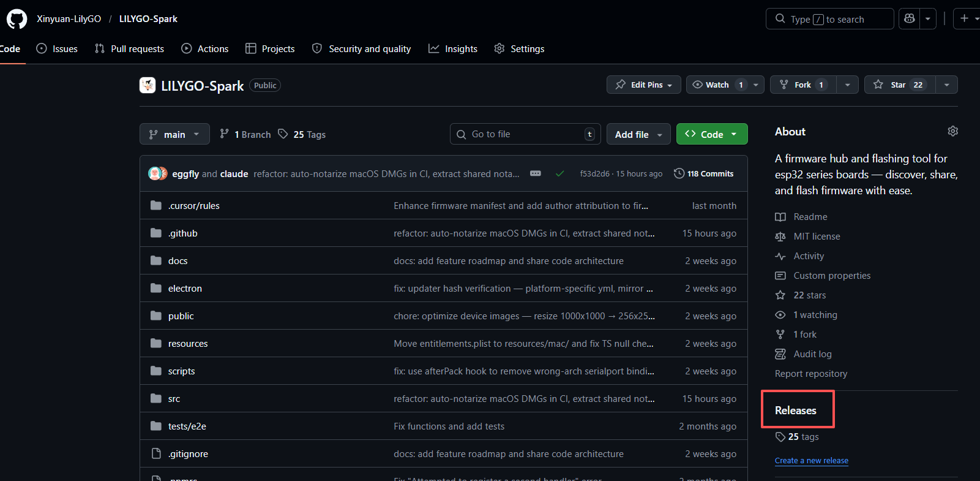Open the Releases heading link
The height and width of the screenshot is (481, 980).
point(796,411)
